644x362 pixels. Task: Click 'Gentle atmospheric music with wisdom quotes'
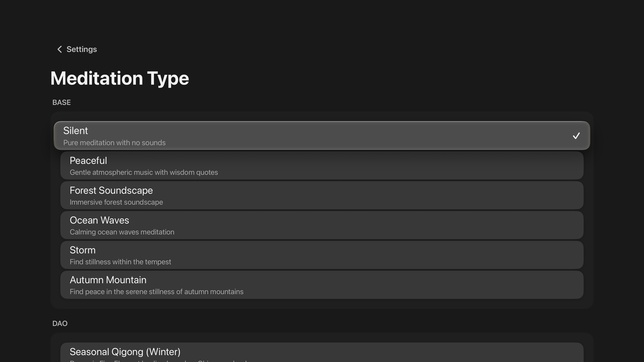coord(144,172)
